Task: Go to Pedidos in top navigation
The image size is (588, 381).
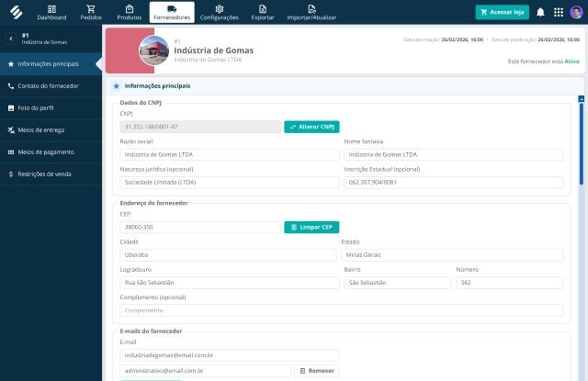Action: pos(91,12)
